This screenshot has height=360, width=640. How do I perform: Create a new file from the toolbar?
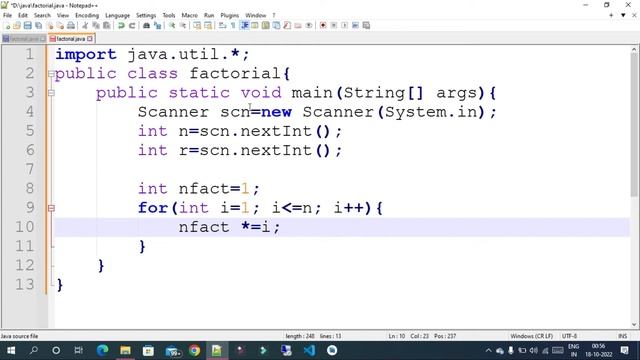7,25
